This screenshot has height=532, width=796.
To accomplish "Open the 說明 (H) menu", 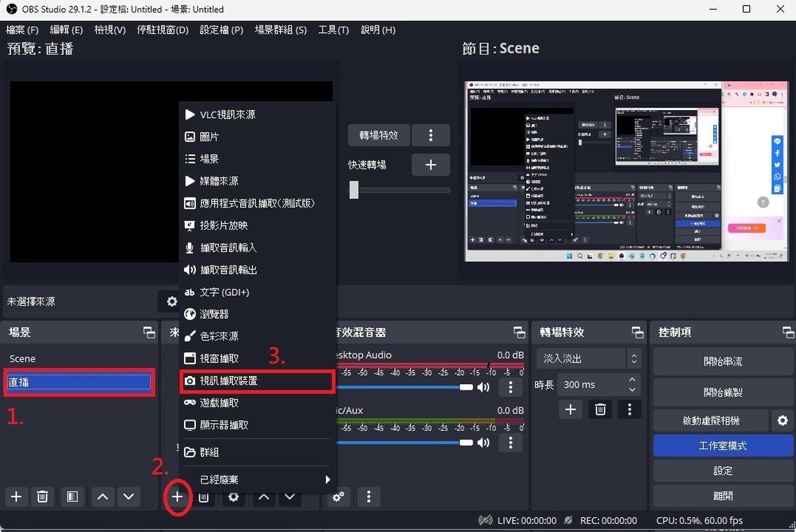I will (378, 30).
